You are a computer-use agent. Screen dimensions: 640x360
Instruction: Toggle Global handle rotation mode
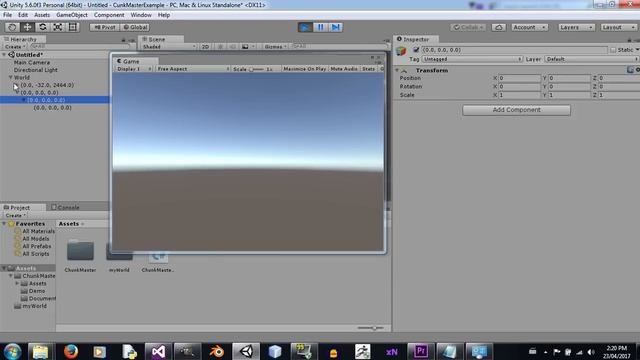(x=135, y=27)
